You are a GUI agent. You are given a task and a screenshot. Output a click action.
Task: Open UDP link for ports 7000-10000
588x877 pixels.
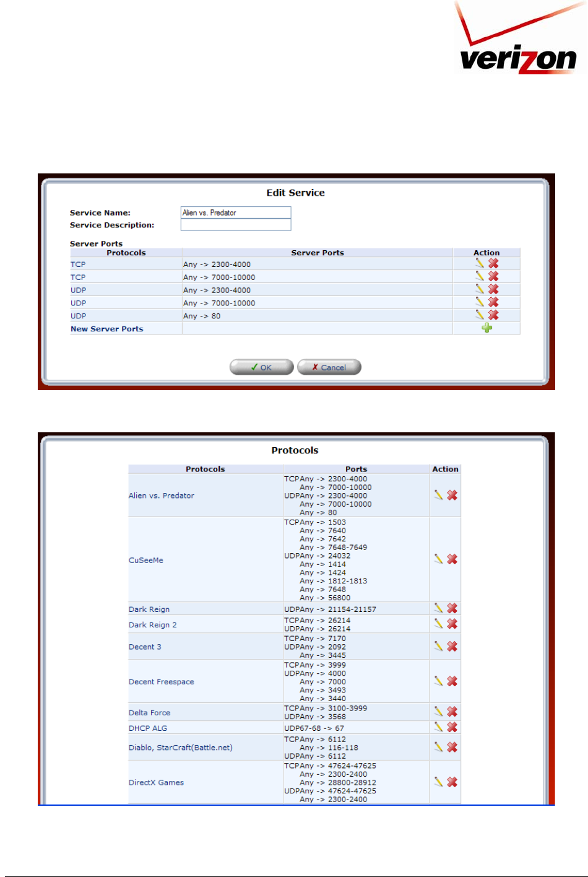tap(78, 303)
